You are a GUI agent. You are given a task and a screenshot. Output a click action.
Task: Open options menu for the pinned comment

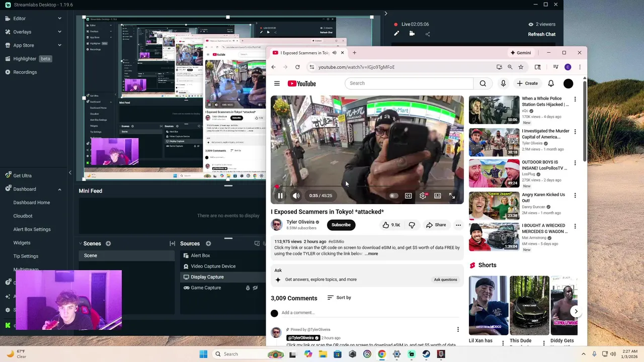(x=458, y=330)
